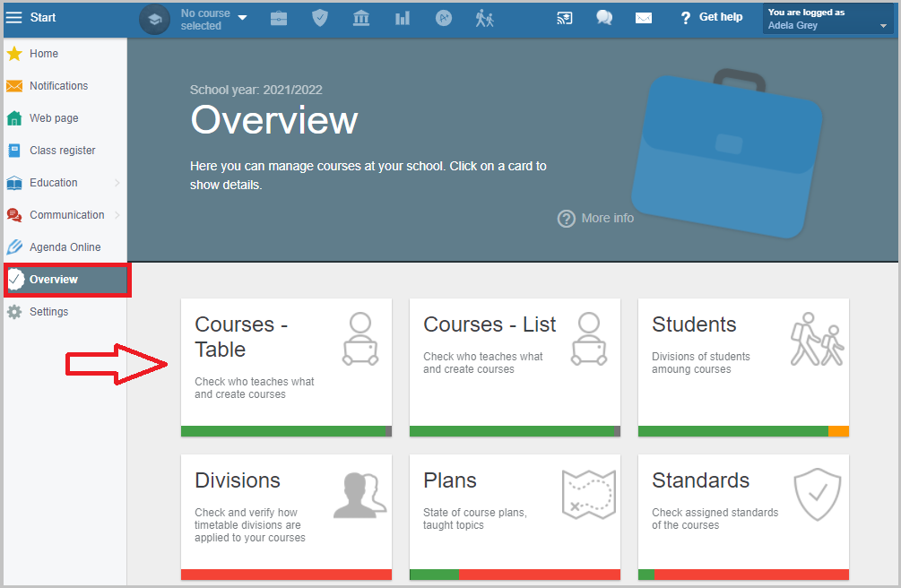Click the teacher icon on Courses - List card
The image size is (901, 588).
[589, 339]
